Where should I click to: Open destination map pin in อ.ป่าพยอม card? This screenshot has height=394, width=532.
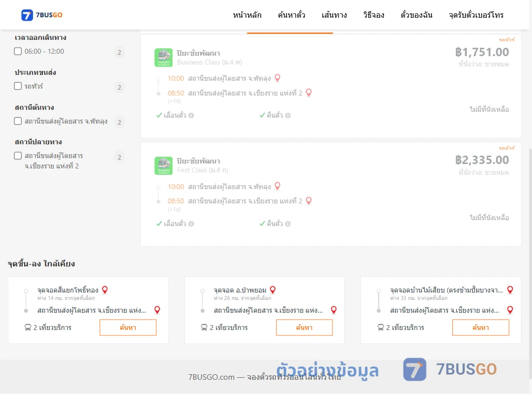[334, 310]
